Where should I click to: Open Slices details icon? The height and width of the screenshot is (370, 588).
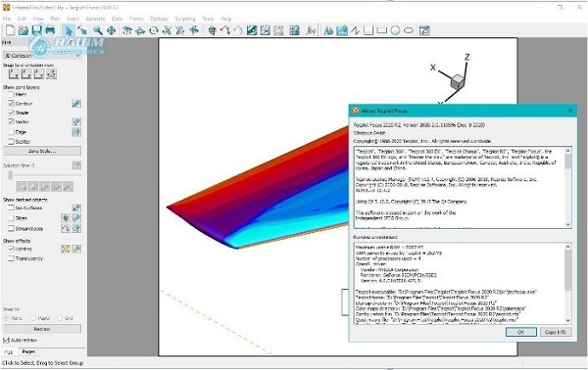coord(76,218)
